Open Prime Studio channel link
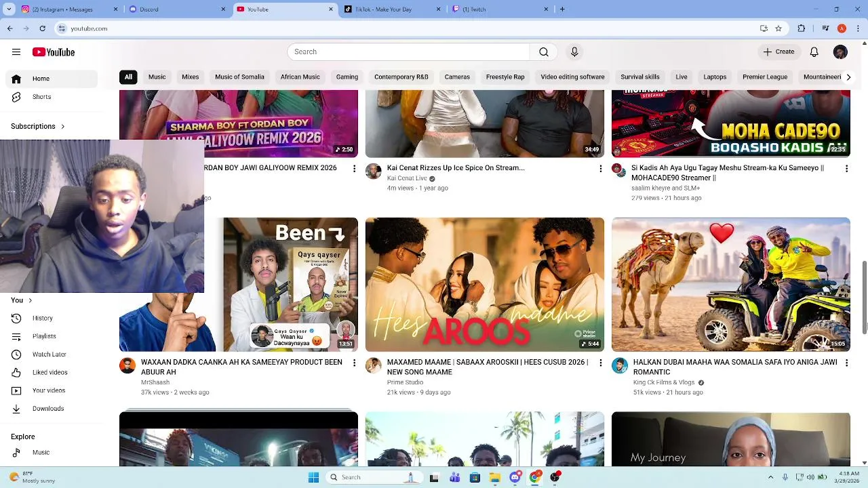Viewport: 868px width, 488px height. click(x=405, y=382)
